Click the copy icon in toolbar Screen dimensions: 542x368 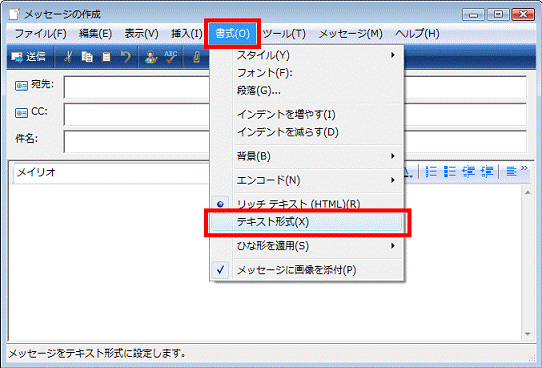(87, 56)
